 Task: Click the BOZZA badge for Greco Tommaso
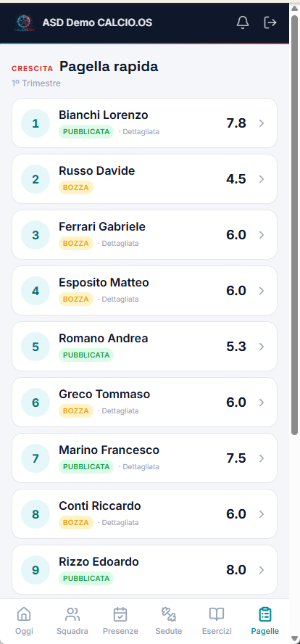coord(76,411)
